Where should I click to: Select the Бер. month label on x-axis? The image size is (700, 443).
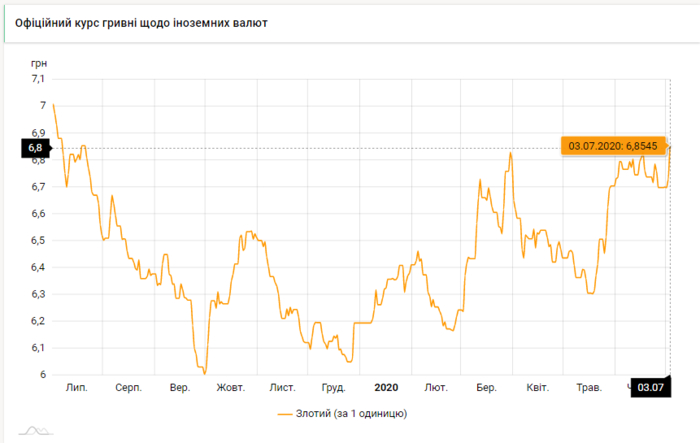click(x=487, y=387)
